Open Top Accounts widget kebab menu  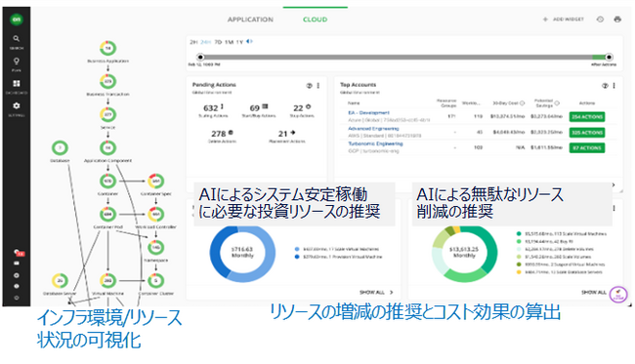tap(614, 86)
